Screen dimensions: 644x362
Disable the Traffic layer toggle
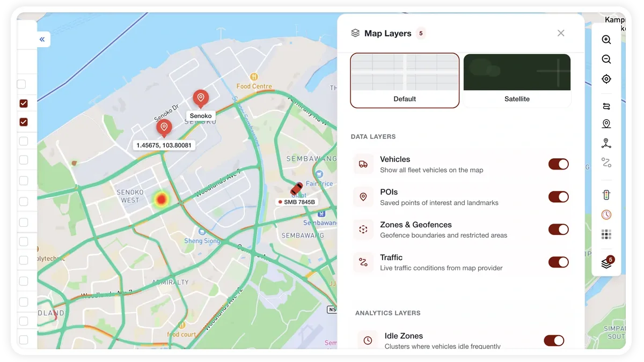(558, 262)
